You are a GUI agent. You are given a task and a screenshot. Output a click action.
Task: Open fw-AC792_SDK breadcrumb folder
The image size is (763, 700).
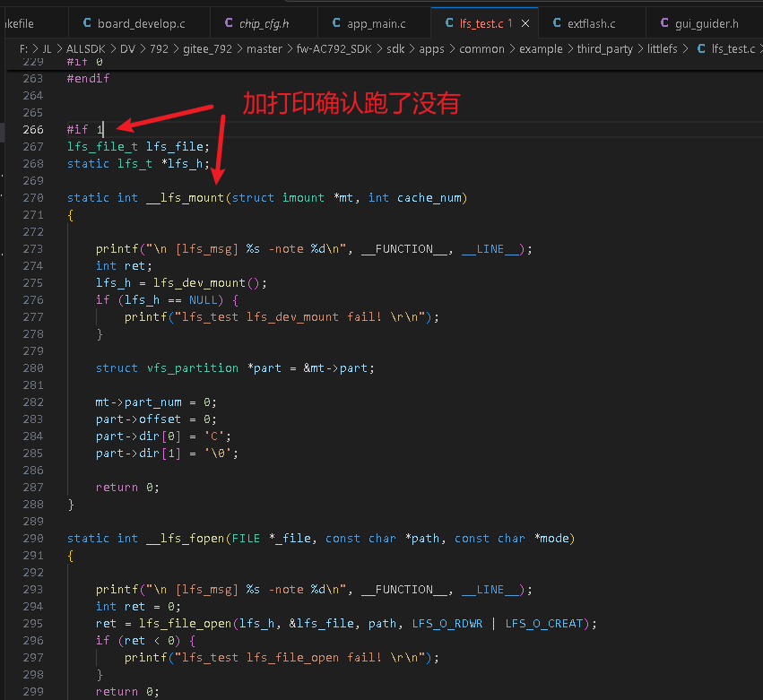pos(334,49)
